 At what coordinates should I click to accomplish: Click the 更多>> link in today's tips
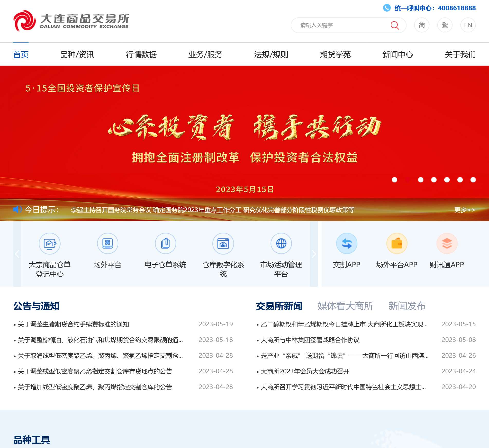(x=465, y=210)
